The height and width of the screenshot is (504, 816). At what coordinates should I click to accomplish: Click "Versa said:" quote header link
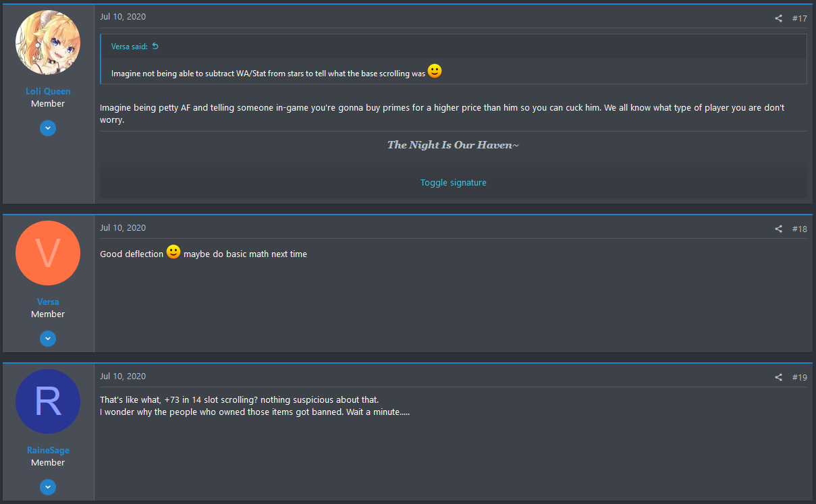(130, 47)
